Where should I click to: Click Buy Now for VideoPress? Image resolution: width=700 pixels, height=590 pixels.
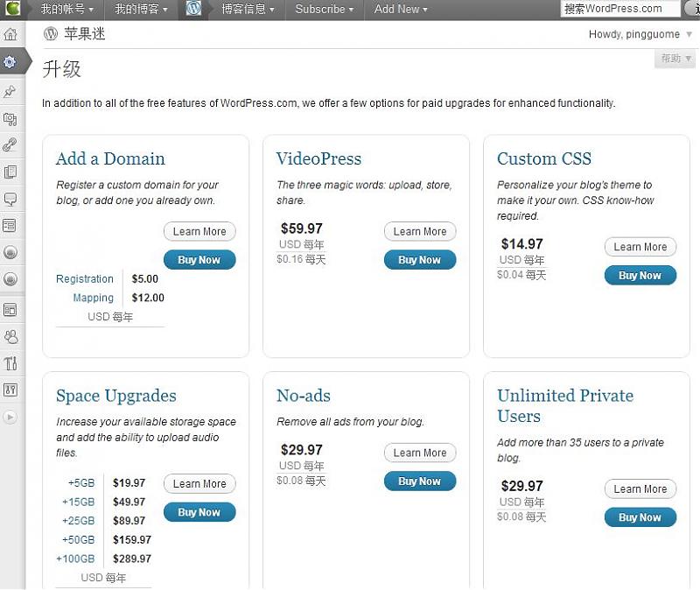[x=420, y=260]
